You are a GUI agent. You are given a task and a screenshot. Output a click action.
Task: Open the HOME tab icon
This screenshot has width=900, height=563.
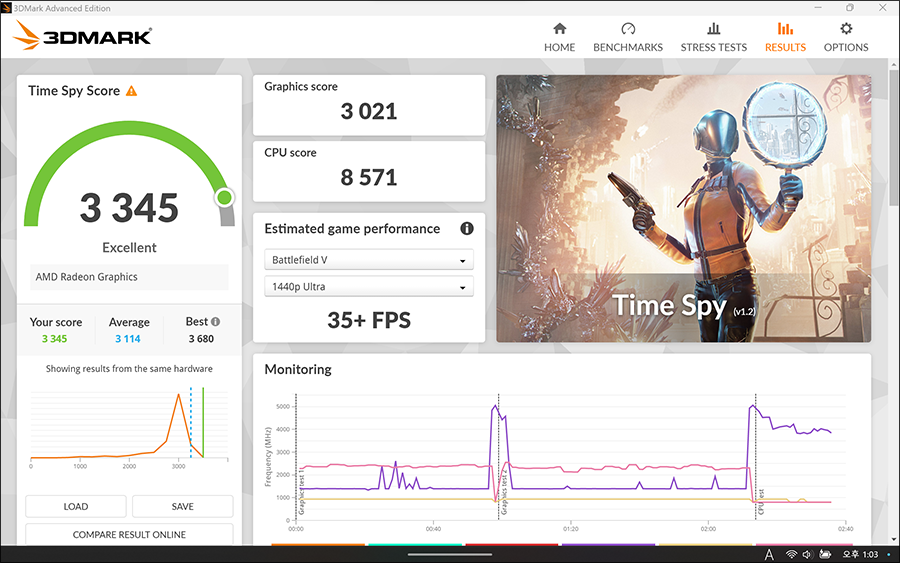(560, 29)
